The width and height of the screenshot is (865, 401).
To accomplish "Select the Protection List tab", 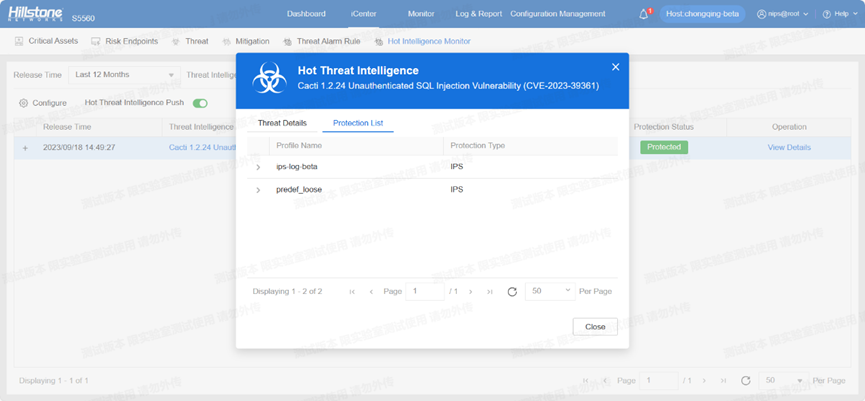I will tap(358, 123).
